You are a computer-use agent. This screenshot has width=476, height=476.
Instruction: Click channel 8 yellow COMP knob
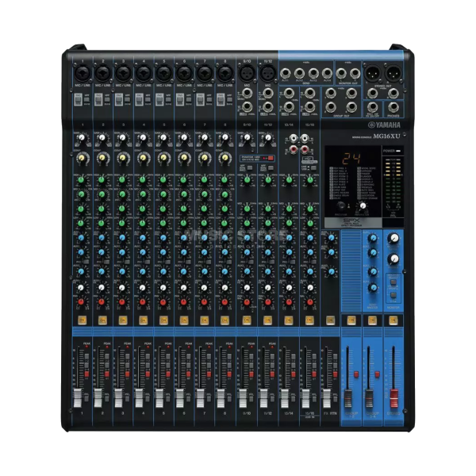click(x=225, y=158)
